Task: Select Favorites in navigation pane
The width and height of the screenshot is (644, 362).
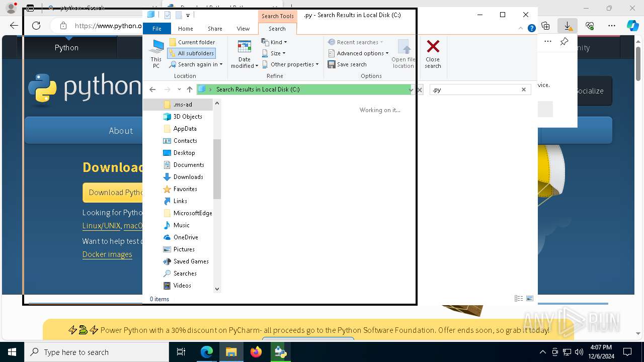Action: click(180, 189)
